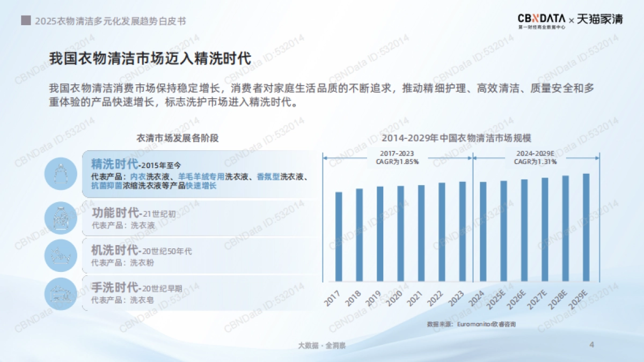Click the hanger icon beside 精洗时代
The image size is (644, 362).
coord(60,174)
